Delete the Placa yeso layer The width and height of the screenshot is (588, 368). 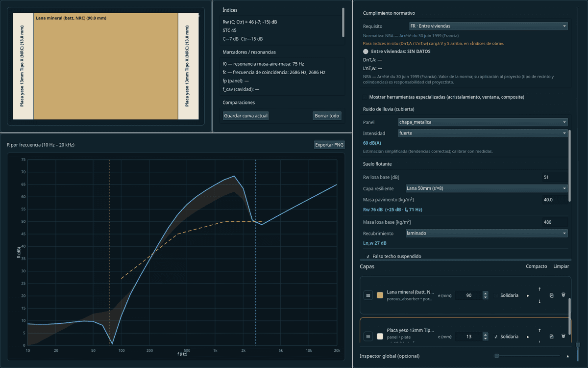[x=563, y=337]
